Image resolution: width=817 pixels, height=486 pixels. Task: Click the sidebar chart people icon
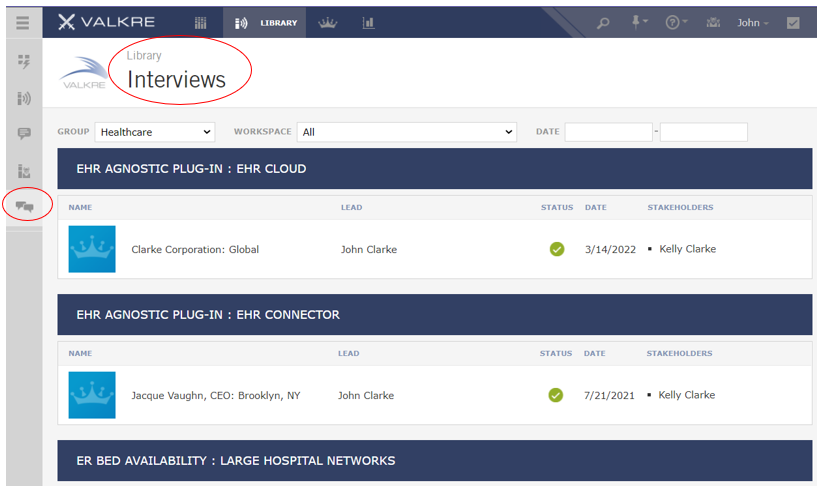24,171
